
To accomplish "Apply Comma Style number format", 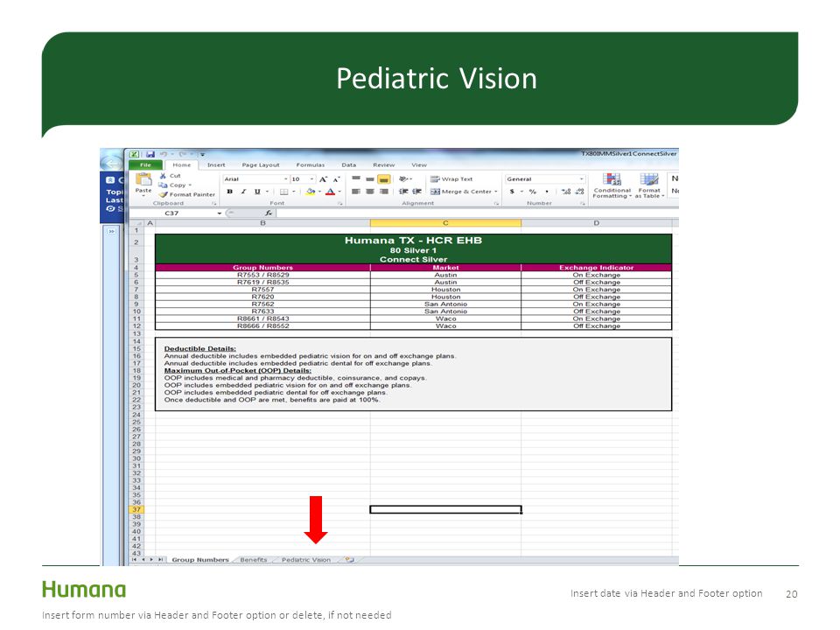I will point(546,192).
